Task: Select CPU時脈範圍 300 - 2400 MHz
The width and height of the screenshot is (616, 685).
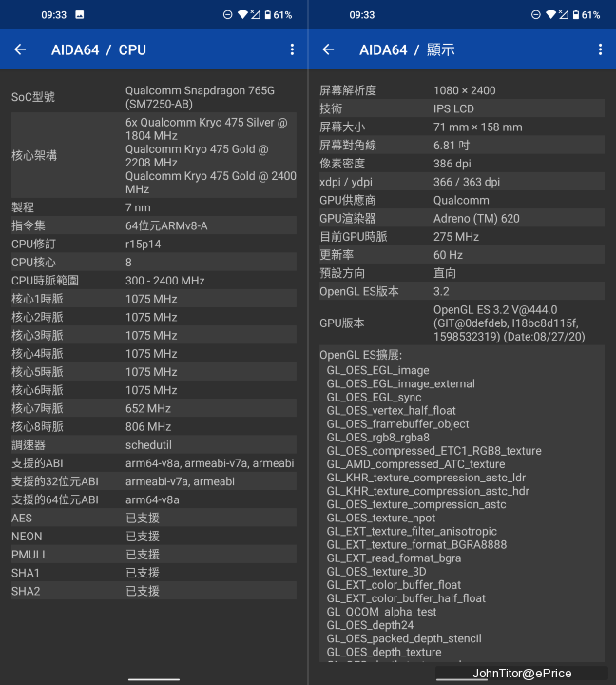Action: click(154, 281)
